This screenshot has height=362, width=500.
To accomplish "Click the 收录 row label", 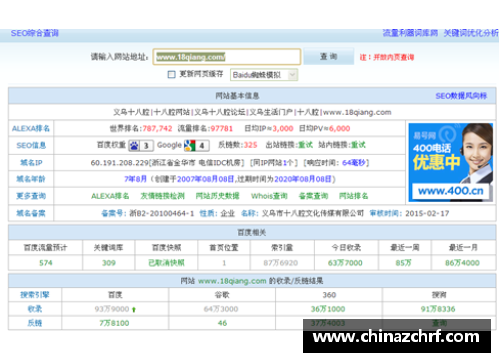I will pos(35,309).
